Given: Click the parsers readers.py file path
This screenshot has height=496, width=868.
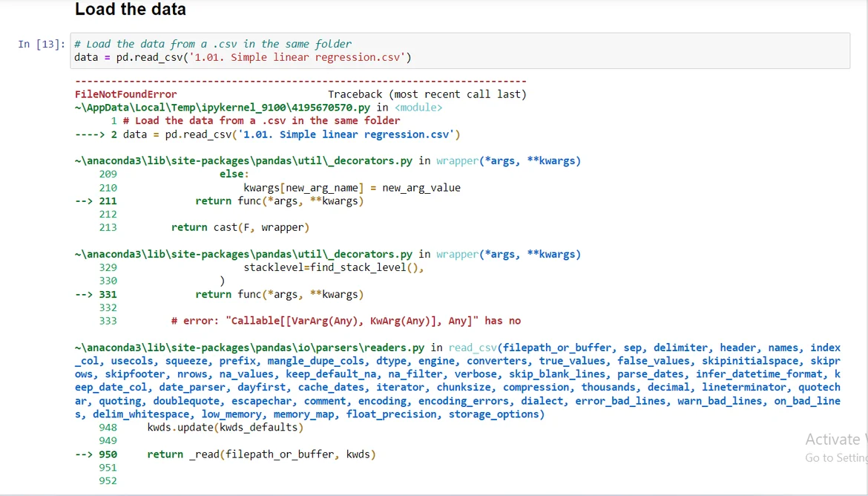Looking at the screenshot, I should [249, 347].
